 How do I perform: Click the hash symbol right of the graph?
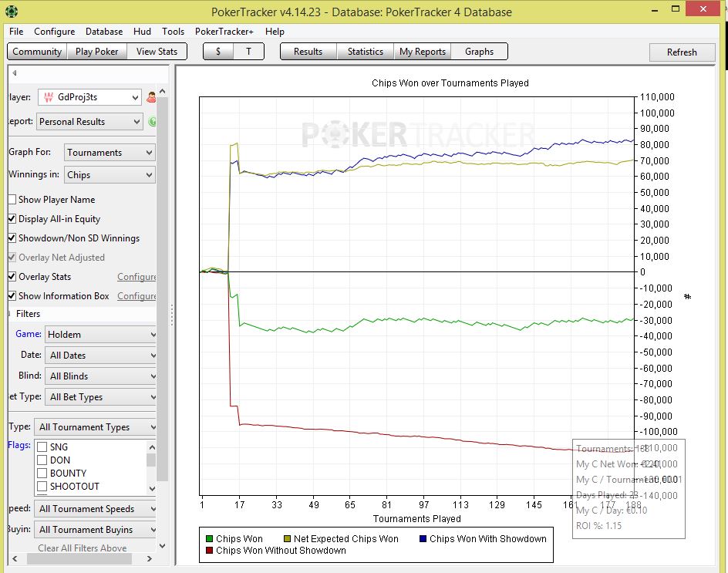tap(688, 297)
